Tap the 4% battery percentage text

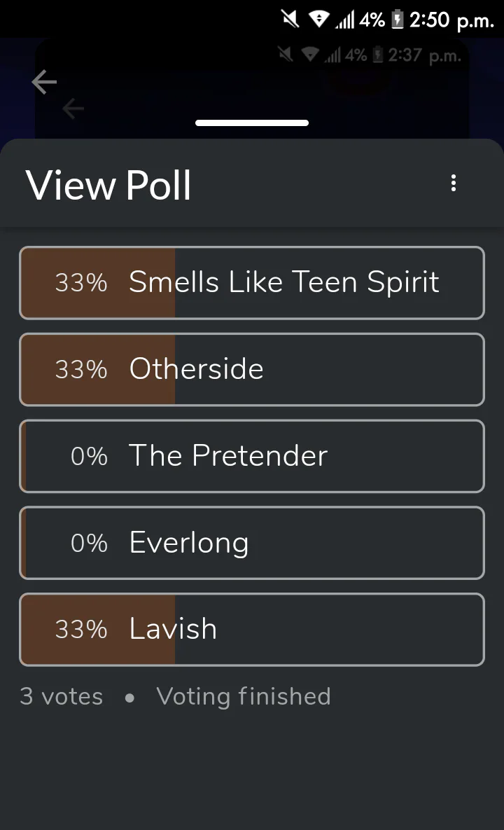tap(372, 20)
